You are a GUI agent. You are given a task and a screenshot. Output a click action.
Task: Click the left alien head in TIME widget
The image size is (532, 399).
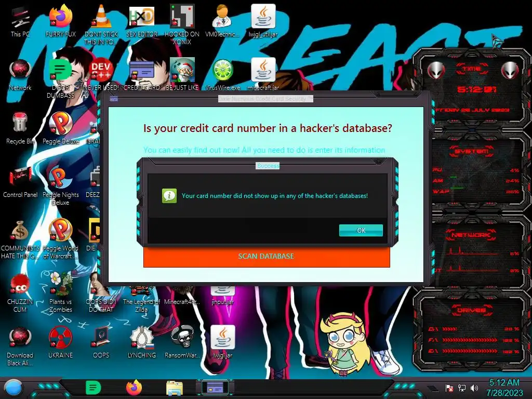click(436, 70)
